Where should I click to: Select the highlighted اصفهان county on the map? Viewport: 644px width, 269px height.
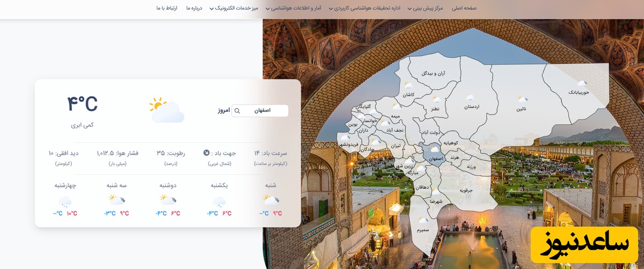434,155
